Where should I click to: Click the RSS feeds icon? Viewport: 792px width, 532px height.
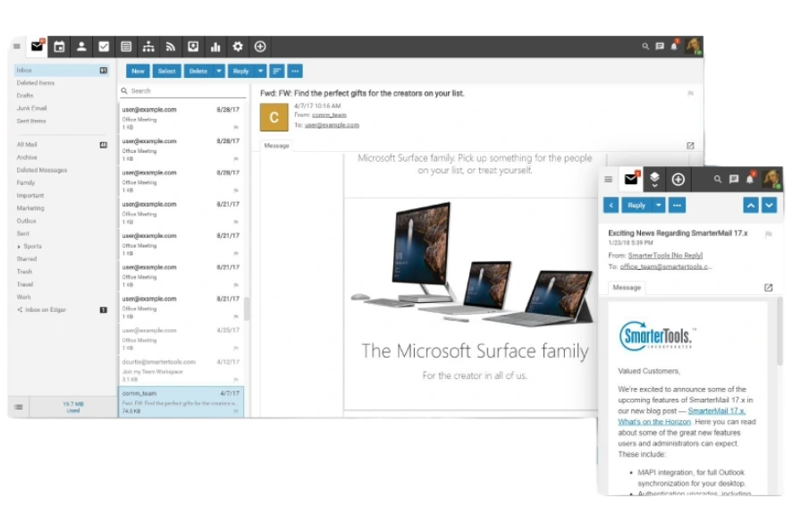click(x=171, y=46)
